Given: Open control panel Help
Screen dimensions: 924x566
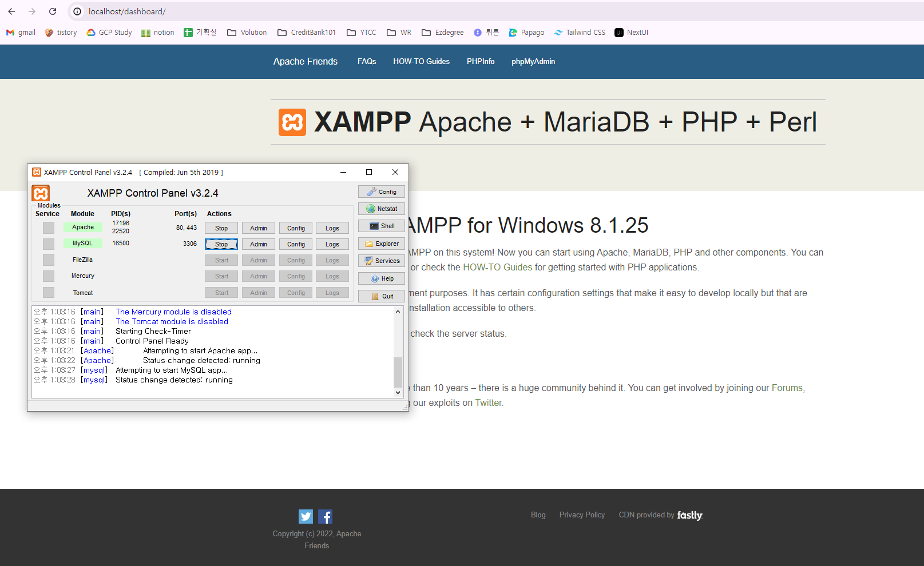Looking at the screenshot, I should [382, 278].
